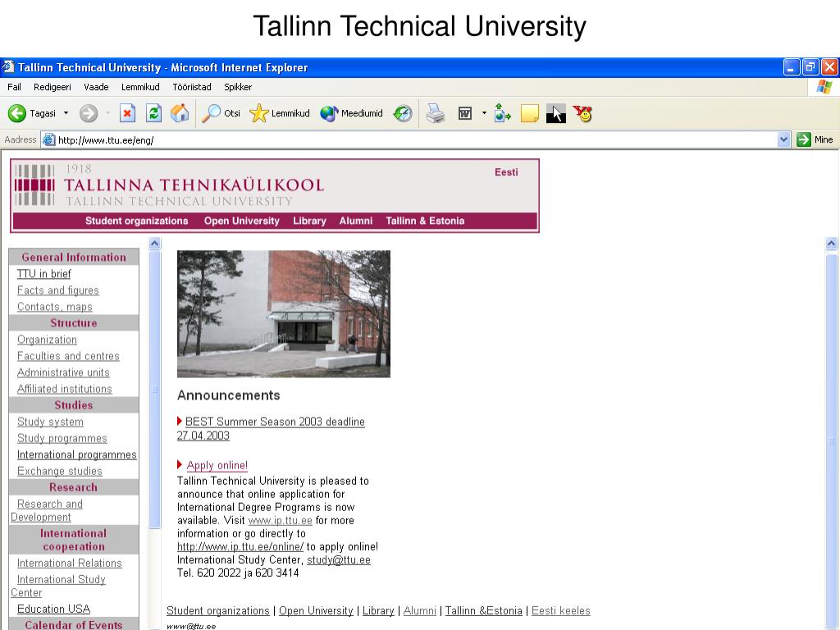Open the Fail menu
This screenshot has width=840, height=630.
click(15, 87)
